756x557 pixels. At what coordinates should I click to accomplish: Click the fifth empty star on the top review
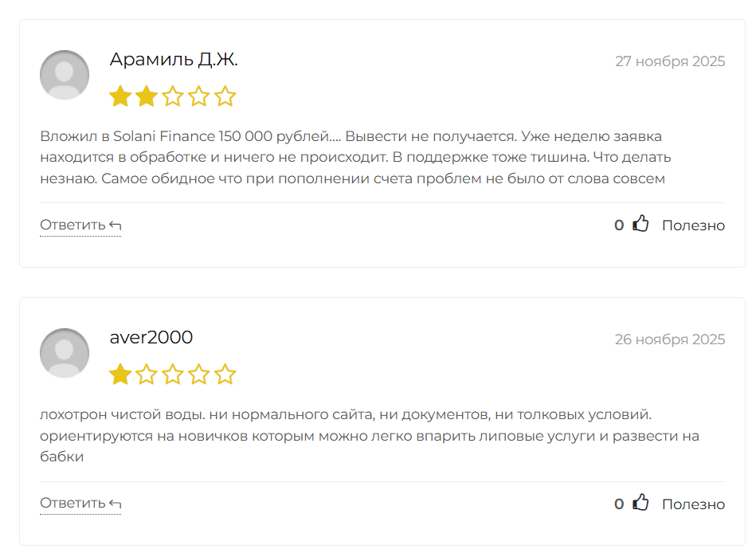[225, 96]
